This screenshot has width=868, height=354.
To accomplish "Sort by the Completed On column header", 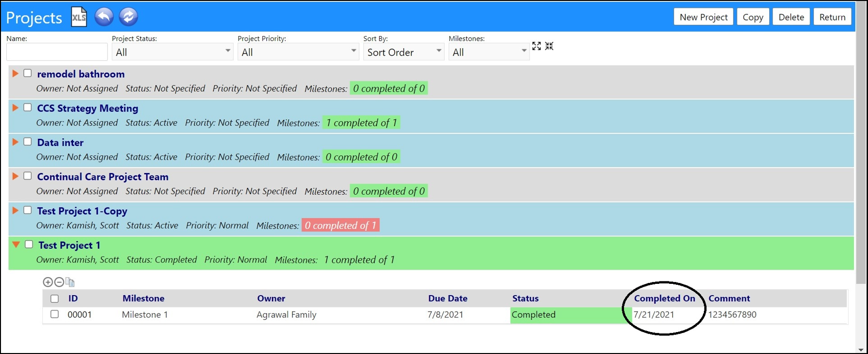I will 664,298.
